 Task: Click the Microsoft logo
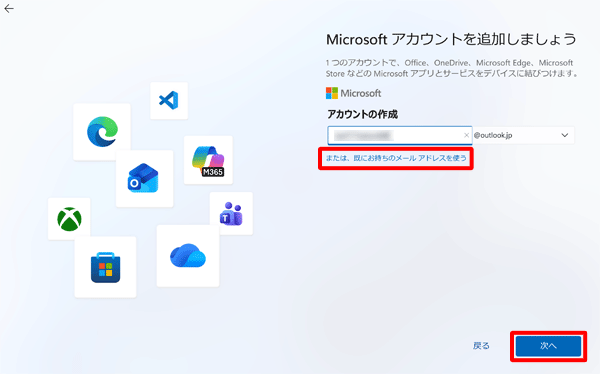(353, 93)
